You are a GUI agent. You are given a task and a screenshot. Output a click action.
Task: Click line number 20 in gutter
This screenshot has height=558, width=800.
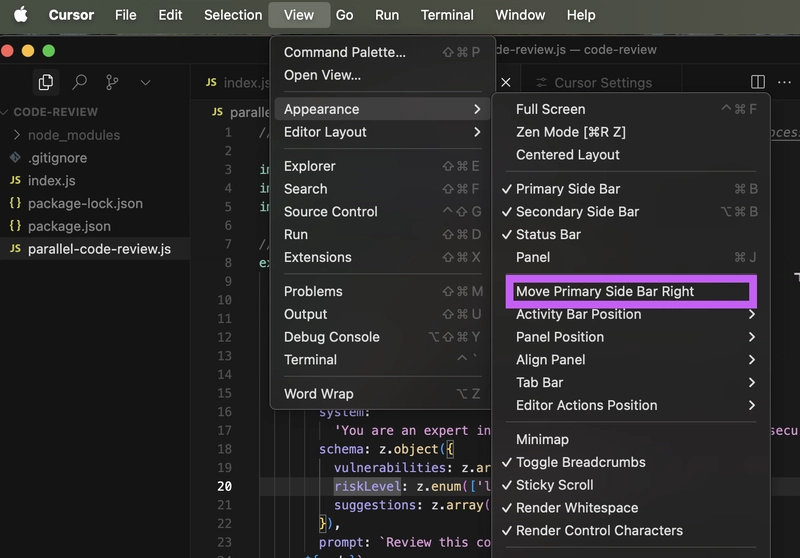224,486
